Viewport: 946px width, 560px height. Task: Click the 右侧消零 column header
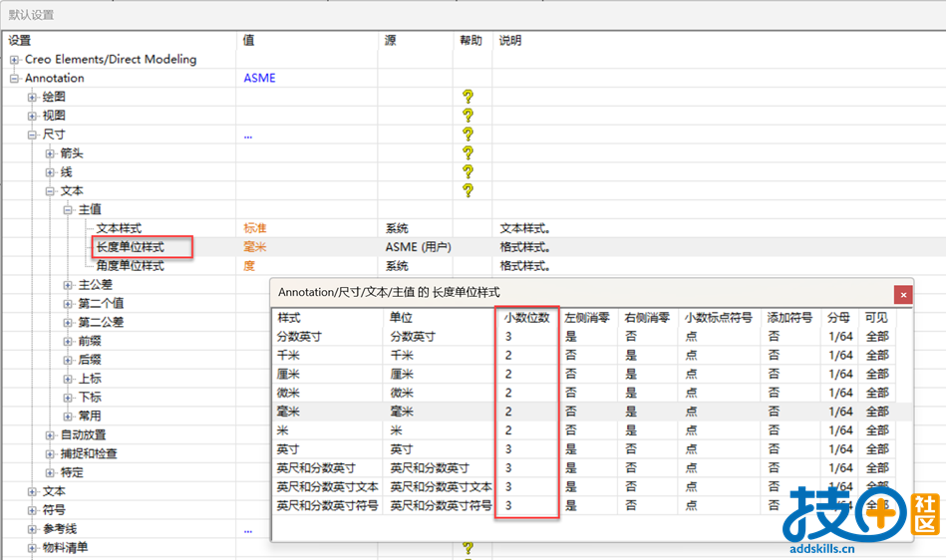(x=647, y=318)
